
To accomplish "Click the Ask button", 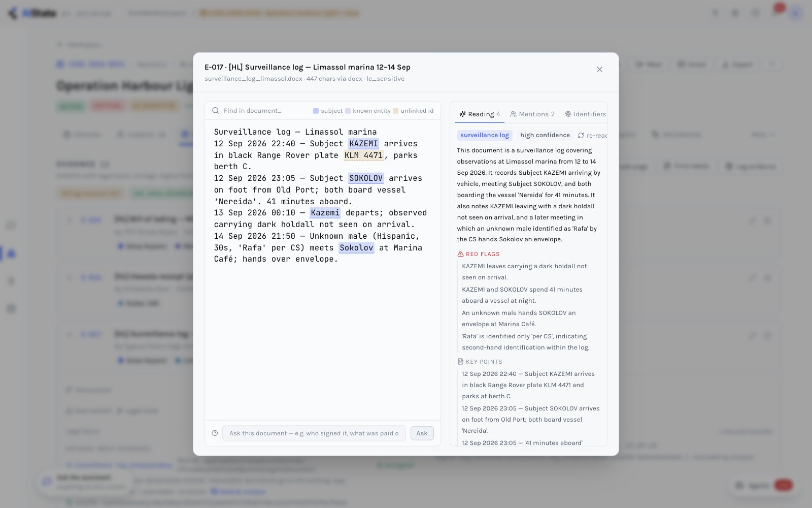I will coord(422,433).
